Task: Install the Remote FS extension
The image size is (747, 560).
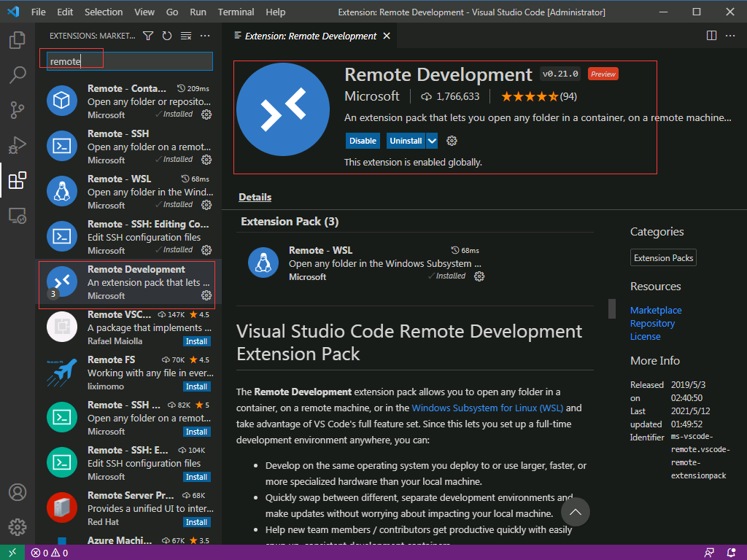Action: tap(196, 386)
